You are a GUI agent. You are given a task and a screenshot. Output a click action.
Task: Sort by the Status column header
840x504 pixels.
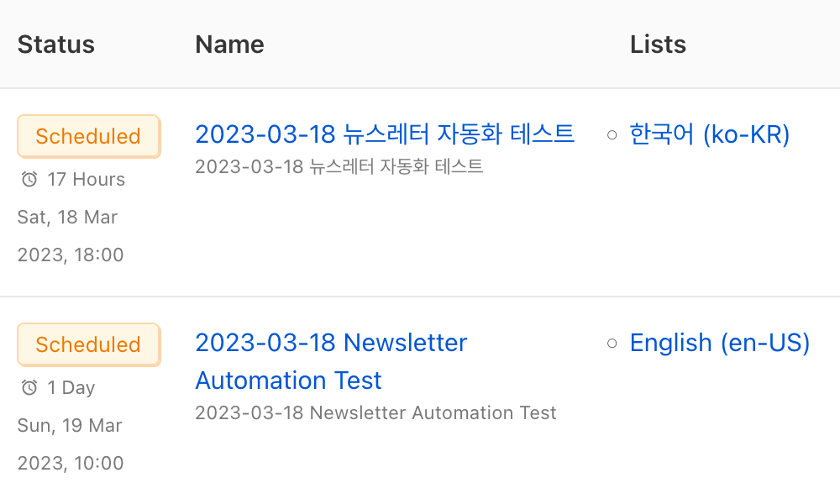[56, 45]
